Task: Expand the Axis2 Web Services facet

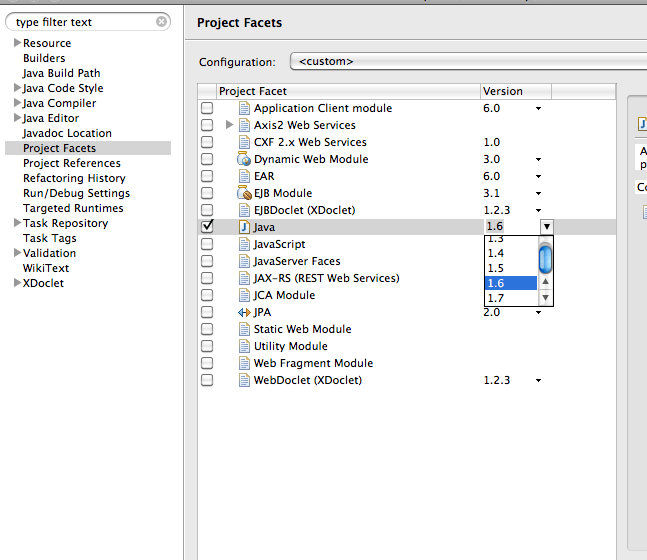Action: [x=229, y=125]
